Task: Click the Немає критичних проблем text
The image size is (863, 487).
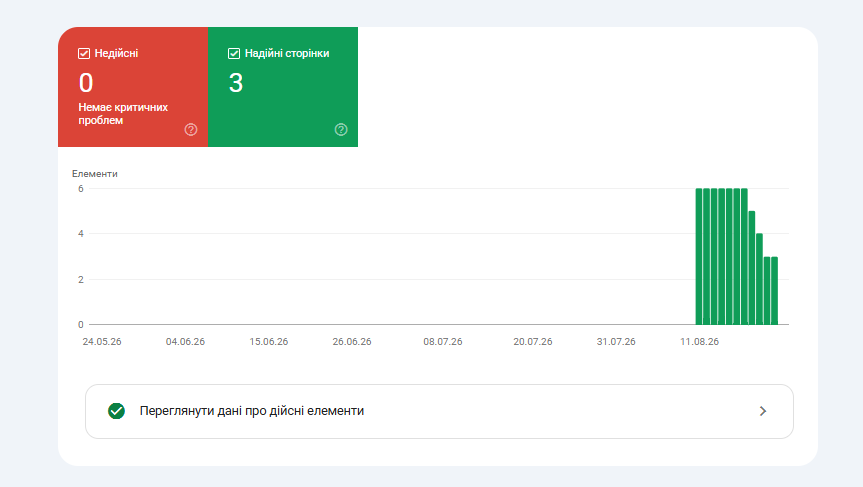Action: click(x=123, y=114)
